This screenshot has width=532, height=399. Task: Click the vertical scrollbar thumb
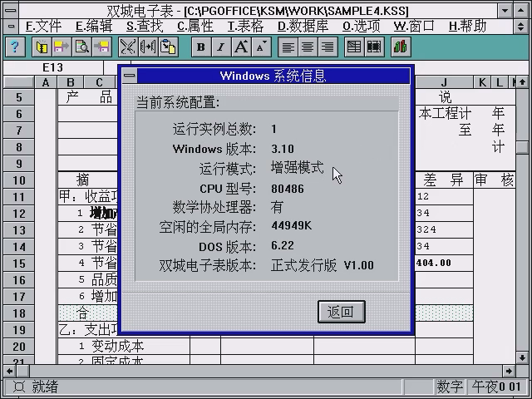522,147
